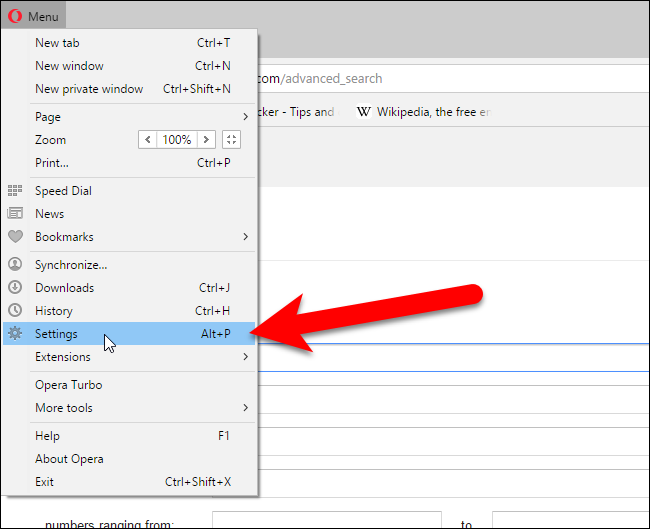Click the fullscreen icon next to zoom
Screen dimensions: 650x529
click(231, 140)
